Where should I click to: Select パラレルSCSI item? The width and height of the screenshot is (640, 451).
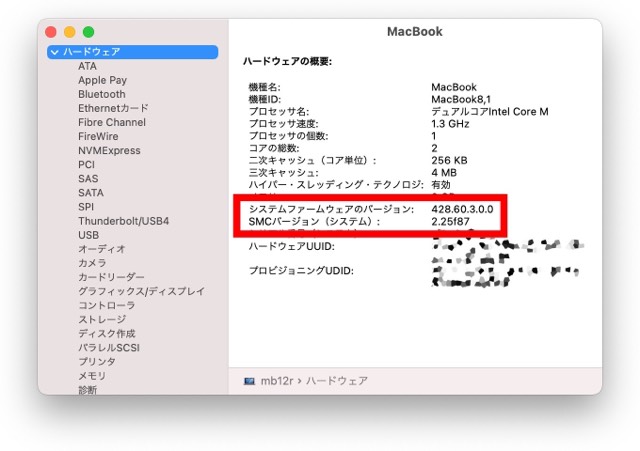pyautogui.click(x=109, y=348)
